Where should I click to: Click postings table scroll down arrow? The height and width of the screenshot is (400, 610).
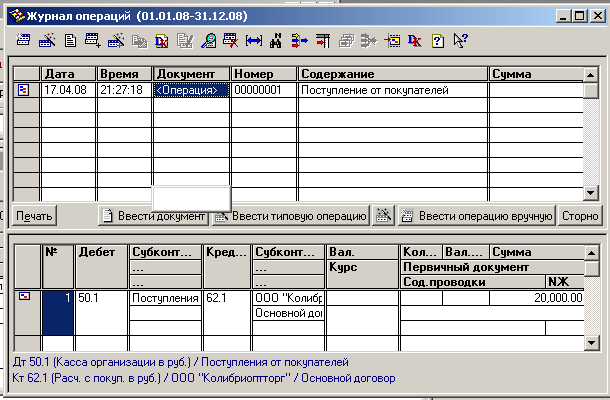[591, 342]
